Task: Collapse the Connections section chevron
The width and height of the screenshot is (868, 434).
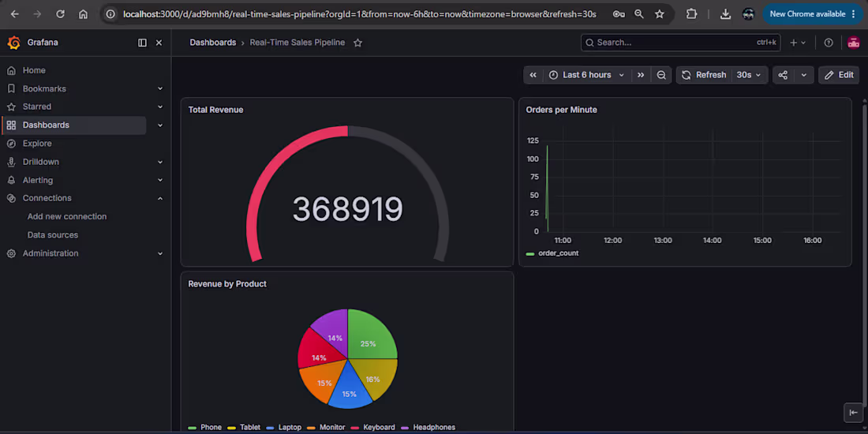Action: click(160, 198)
